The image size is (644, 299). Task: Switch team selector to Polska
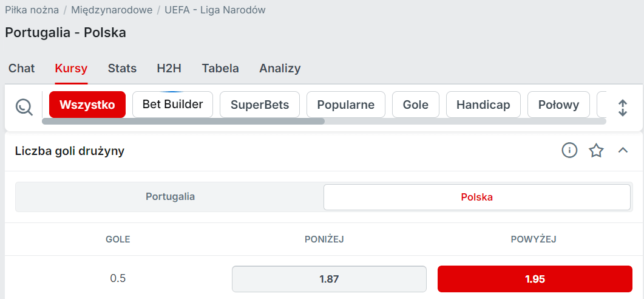476,197
